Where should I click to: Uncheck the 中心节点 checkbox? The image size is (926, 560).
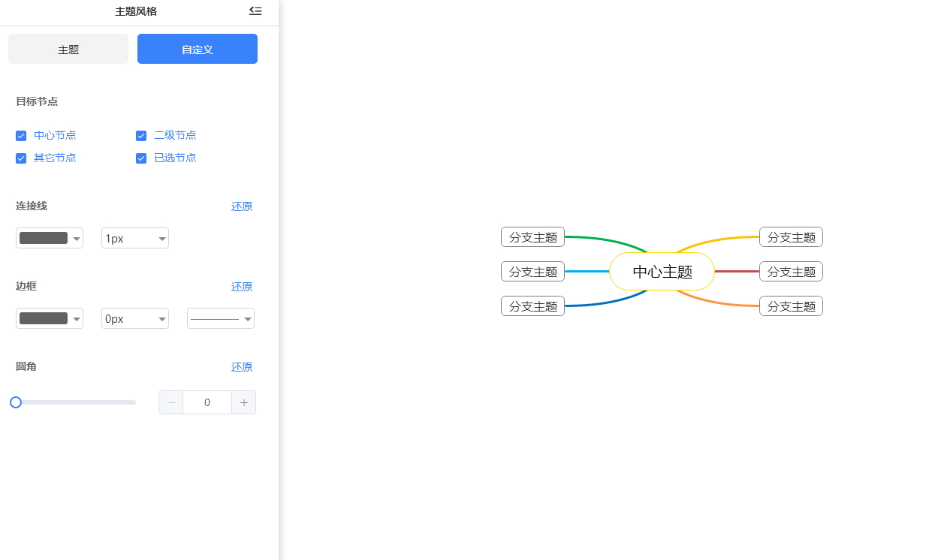21,136
